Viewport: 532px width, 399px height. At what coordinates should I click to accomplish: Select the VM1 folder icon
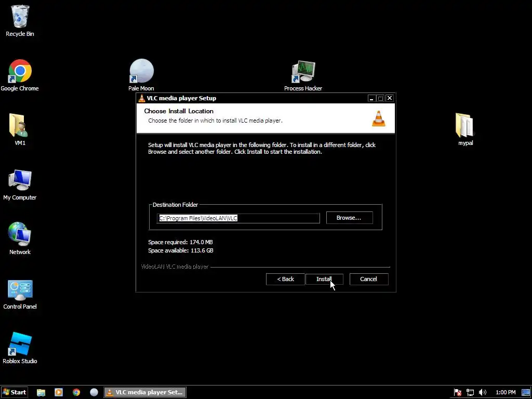20,129
